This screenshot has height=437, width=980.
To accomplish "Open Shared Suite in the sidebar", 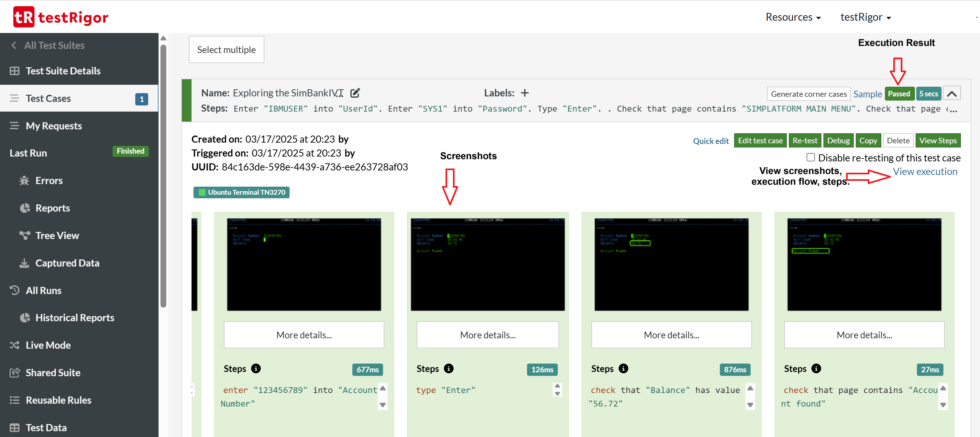I will point(53,372).
